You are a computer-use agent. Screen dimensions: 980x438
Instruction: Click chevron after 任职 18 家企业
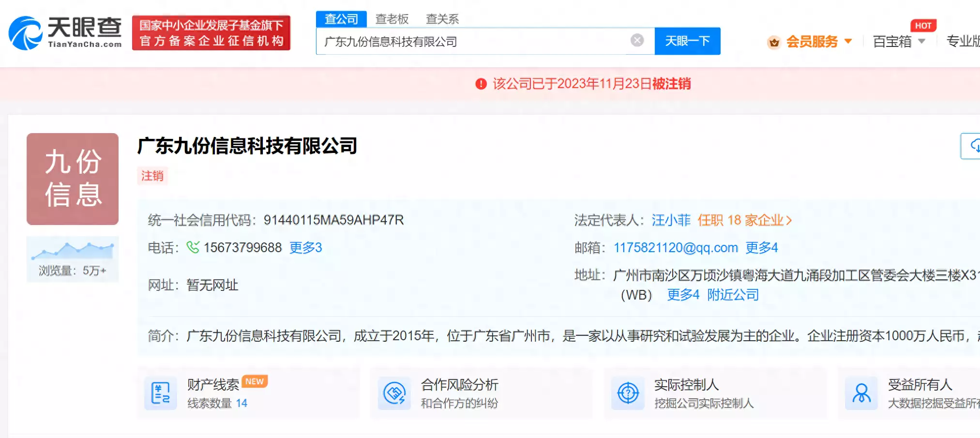pyautogui.click(x=789, y=221)
